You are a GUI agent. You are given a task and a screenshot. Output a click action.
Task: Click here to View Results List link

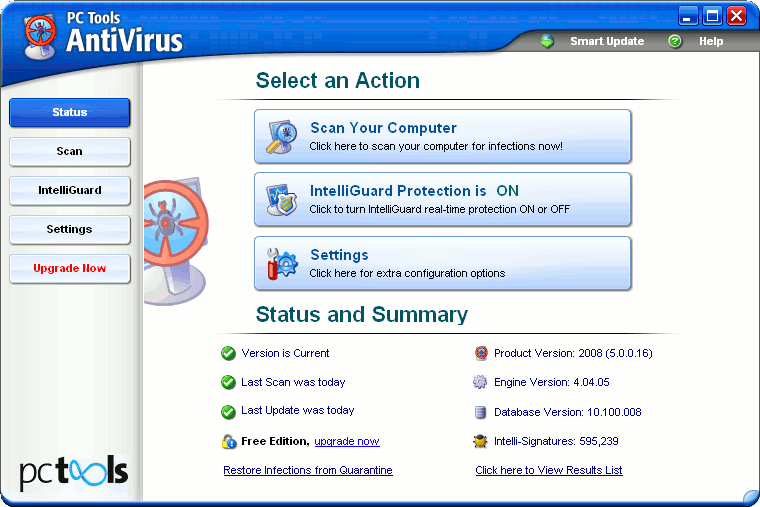tap(549, 470)
